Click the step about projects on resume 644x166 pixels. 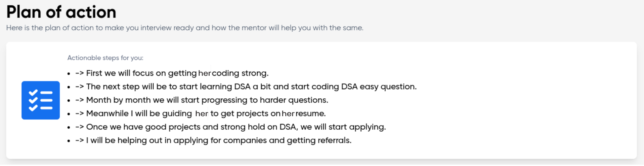tap(201, 113)
